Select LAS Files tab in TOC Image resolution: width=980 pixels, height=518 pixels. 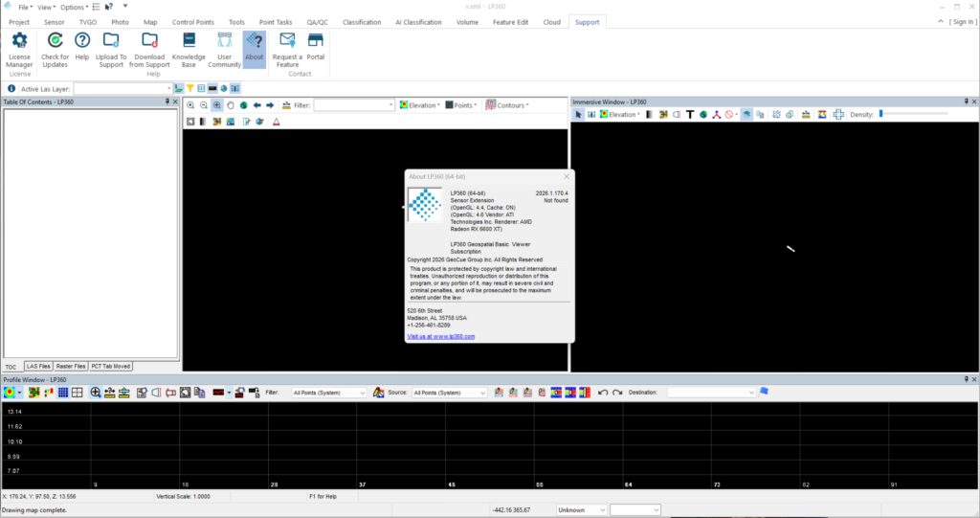coord(38,366)
